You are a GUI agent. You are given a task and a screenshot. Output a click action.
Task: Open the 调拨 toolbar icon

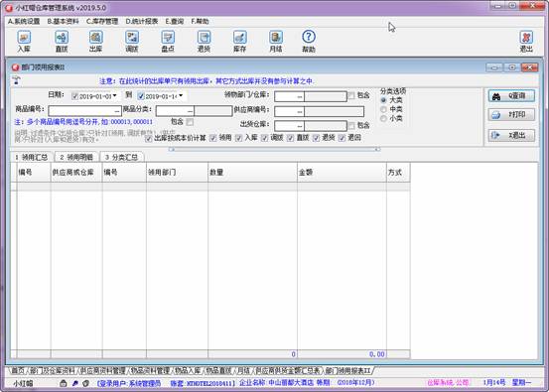pyautogui.click(x=132, y=42)
